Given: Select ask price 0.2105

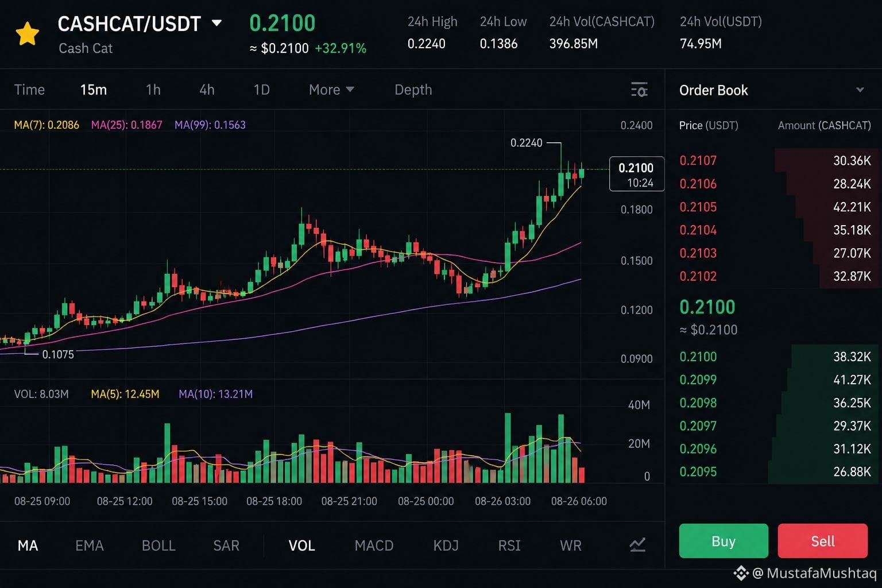Looking at the screenshot, I should point(698,207).
